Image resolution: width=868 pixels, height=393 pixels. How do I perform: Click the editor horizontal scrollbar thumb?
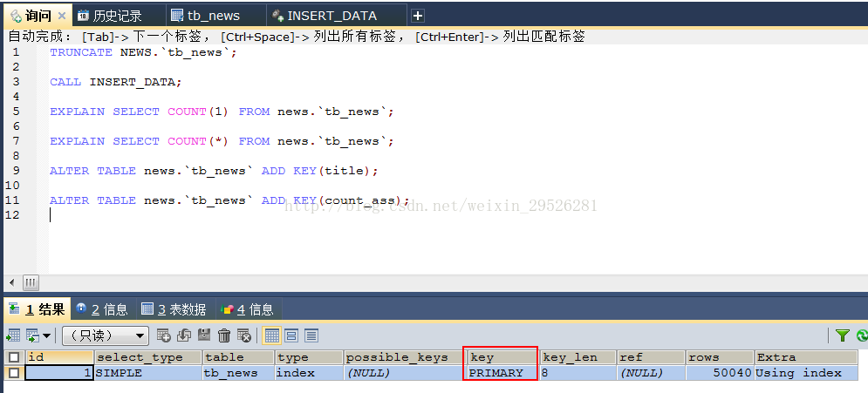click(31, 282)
